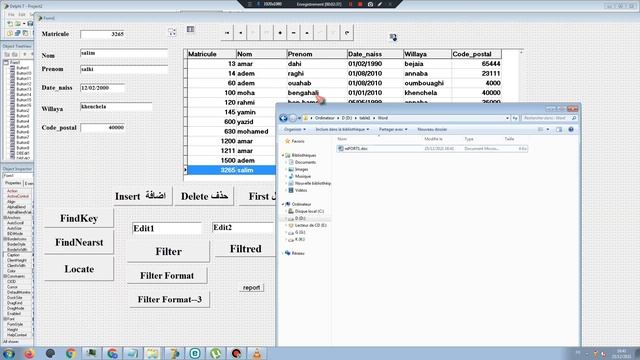Stop the screen recording at top bar
Image resolution: width=640 pixels, height=360 pixels.
(x=360, y=4)
